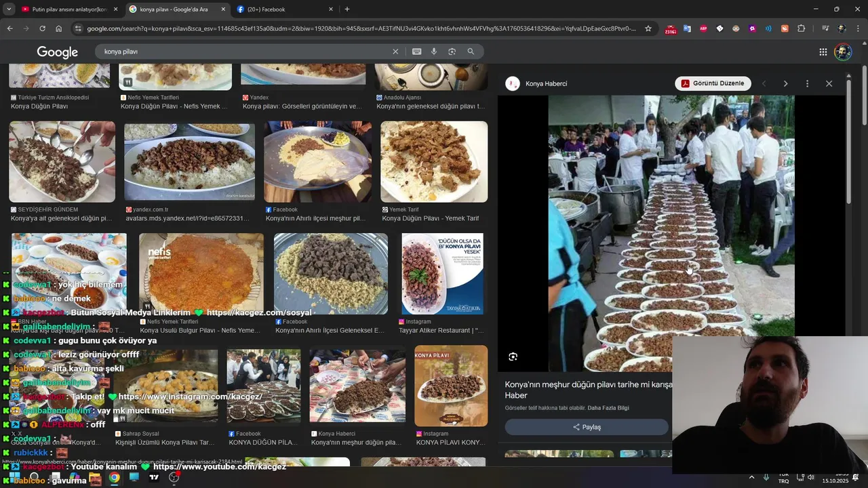
Task: Open the KONYA DÜĞÜN PİLAVI Facebook result image
Action: pos(263,386)
